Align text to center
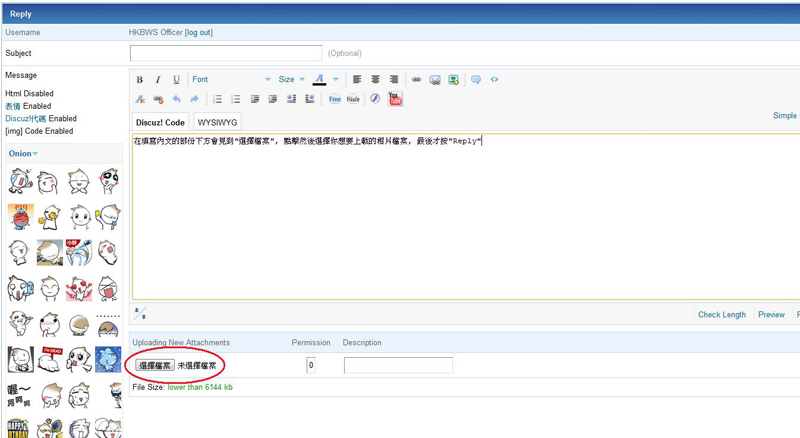This screenshot has height=438, width=800. click(x=376, y=80)
